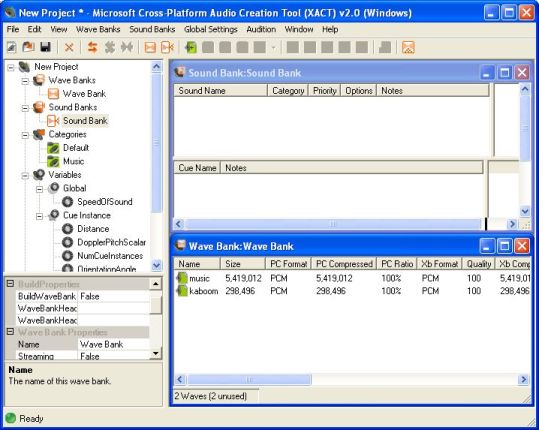Screen dimensions: 539x430
Task: Click the green Insert Wave File toolbar icon
Action: [191, 47]
